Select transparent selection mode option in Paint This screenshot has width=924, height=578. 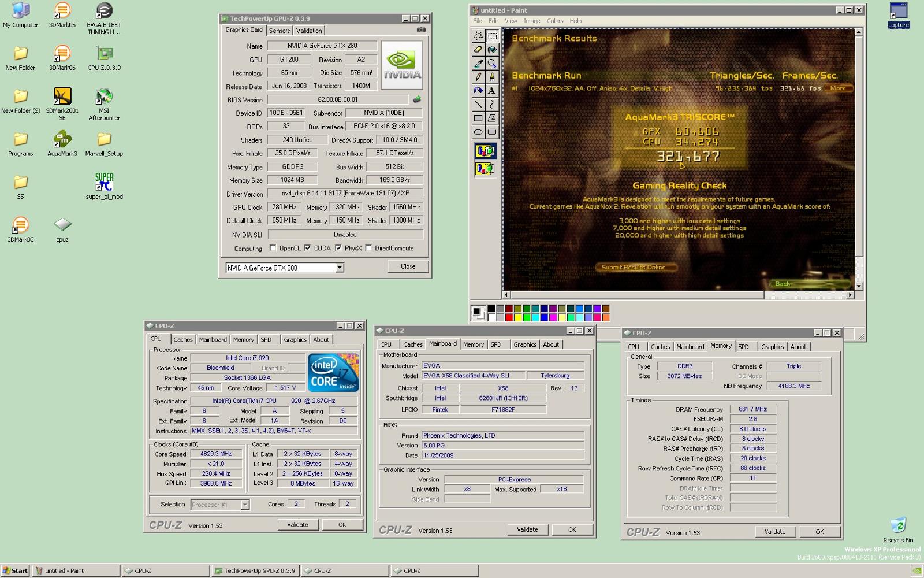485,169
